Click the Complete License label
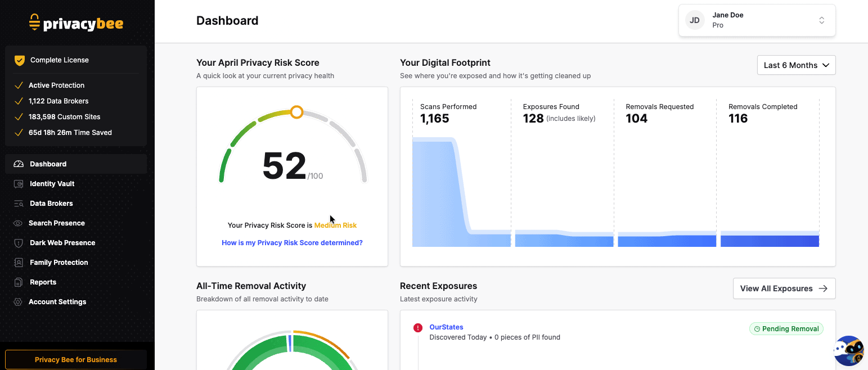The height and width of the screenshot is (370, 868). pos(60,60)
